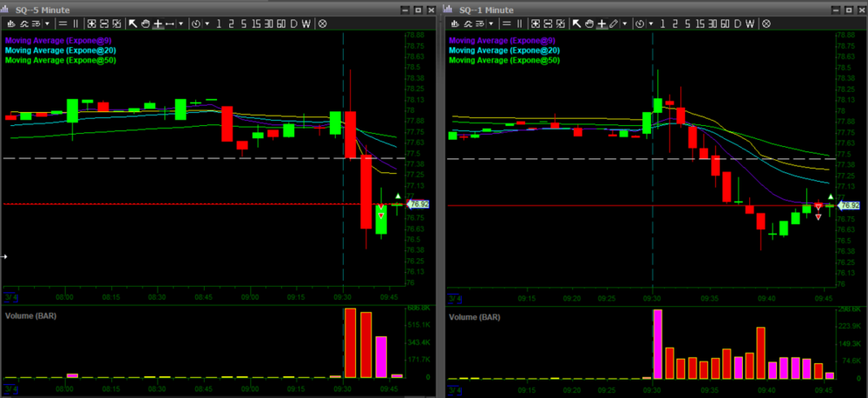Choose Weekly (W) interval in 1 Minute chart
Screen dimensions: 868x398
749,23
